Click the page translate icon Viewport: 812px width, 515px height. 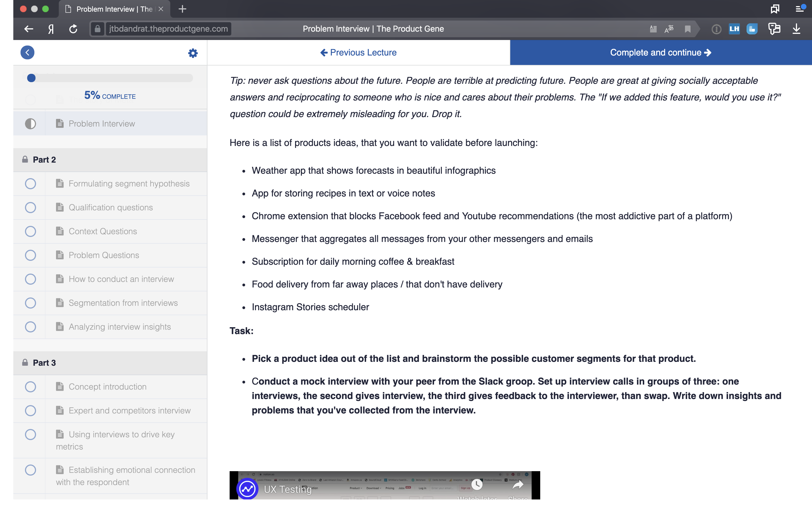669,29
